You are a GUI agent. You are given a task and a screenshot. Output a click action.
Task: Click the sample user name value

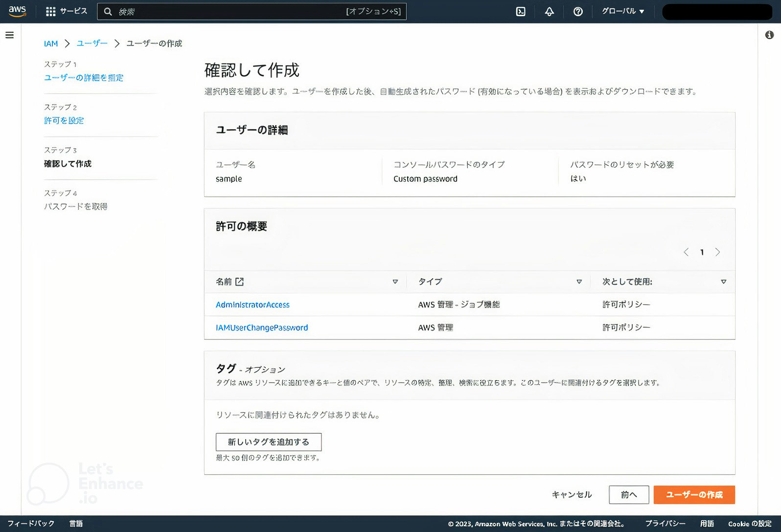point(229,179)
